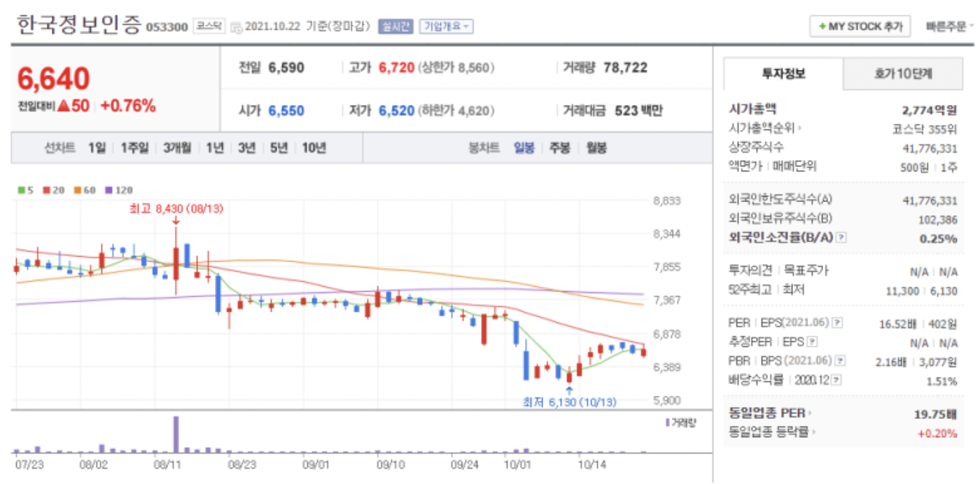Open the 배당수익률 2020.12 help icon
The width and height of the screenshot is (980, 484).
[836, 380]
